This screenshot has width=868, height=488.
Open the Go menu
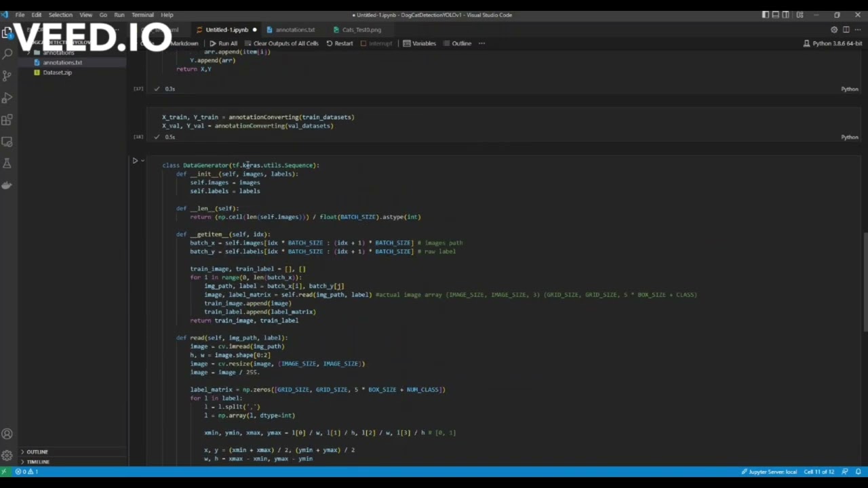coord(103,15)
